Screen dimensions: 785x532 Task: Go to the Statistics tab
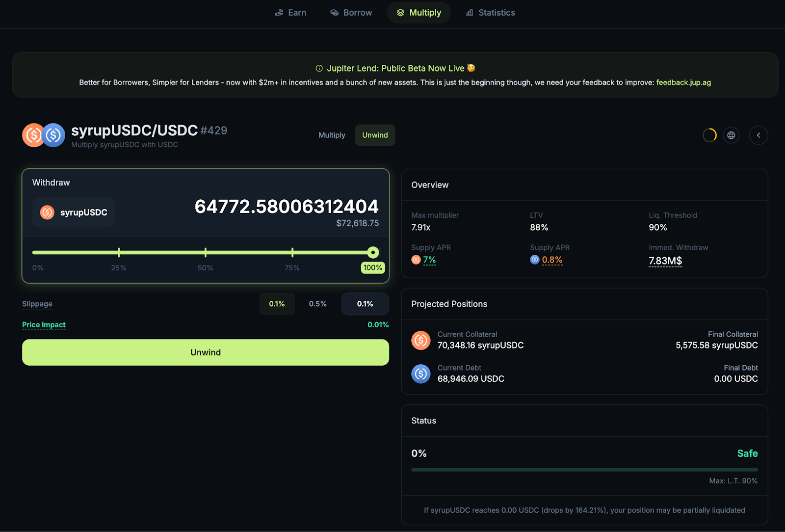(490, 13)
